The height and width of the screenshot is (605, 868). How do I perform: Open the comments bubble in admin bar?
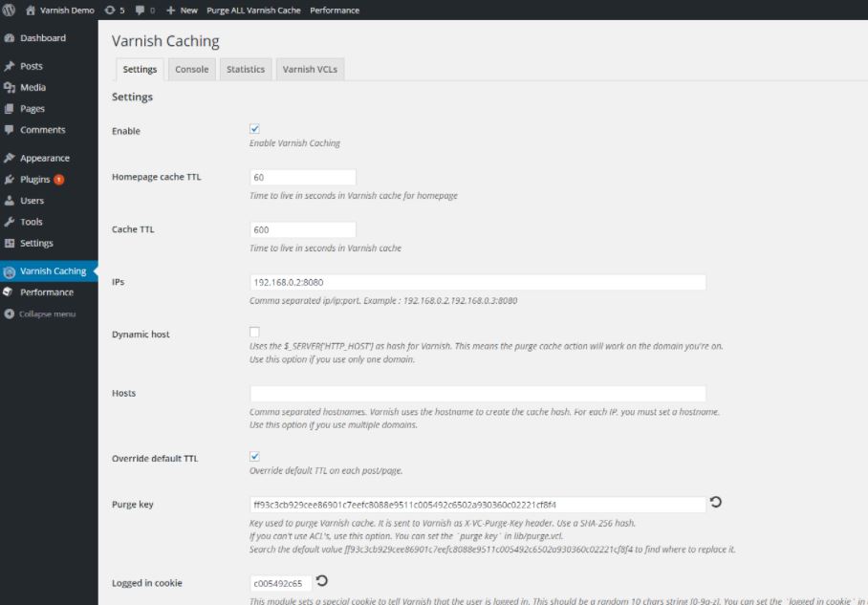[x=145, y=10]
